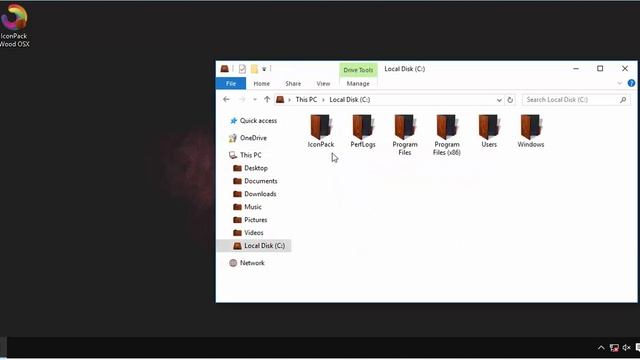Click the Drive Tools contextual tab
This screenshot has width=640, height=360.
(358, 70)
